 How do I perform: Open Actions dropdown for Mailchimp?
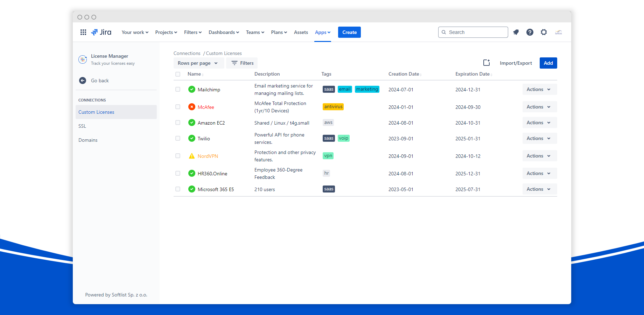539,89
